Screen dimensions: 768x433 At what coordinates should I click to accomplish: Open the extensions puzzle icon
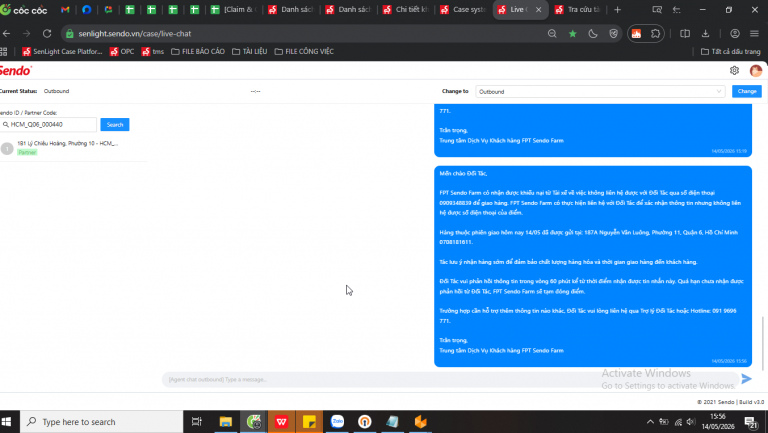tap(655, 33)
